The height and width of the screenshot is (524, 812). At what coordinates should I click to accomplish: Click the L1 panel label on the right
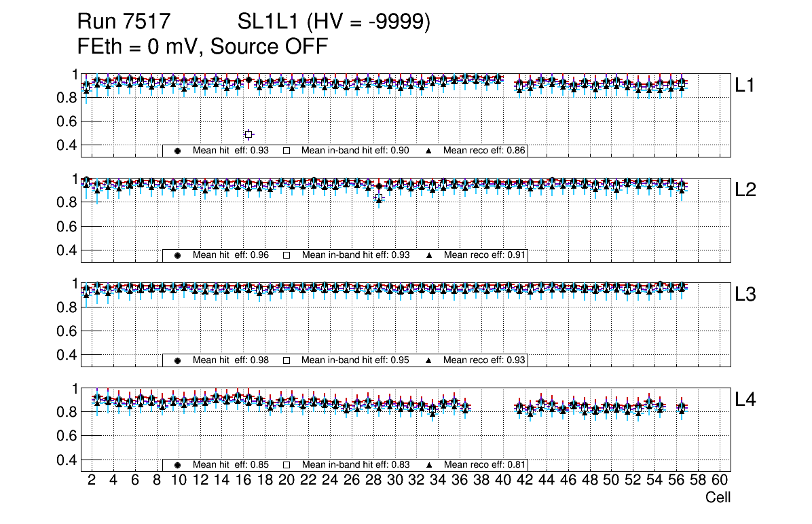coord(745,85)
